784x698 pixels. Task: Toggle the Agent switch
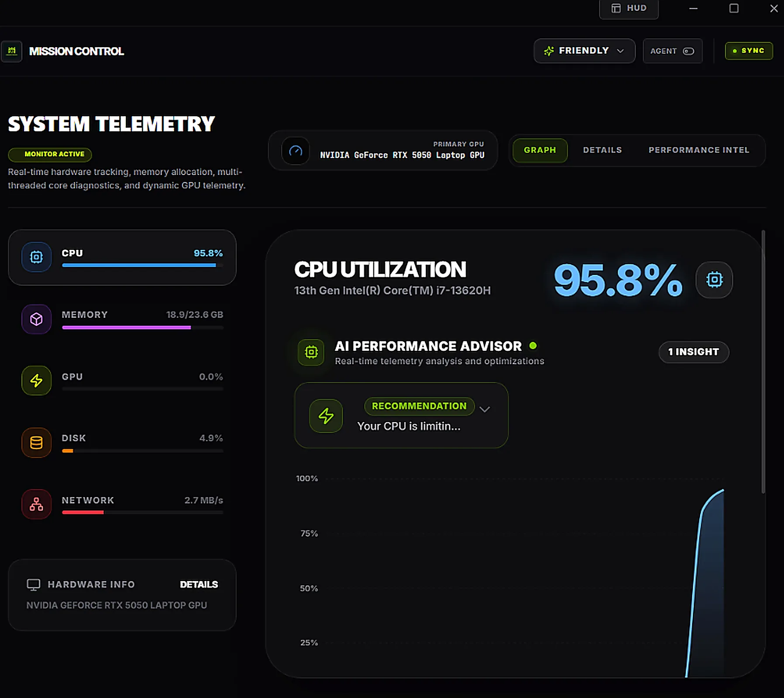point(688,51)
